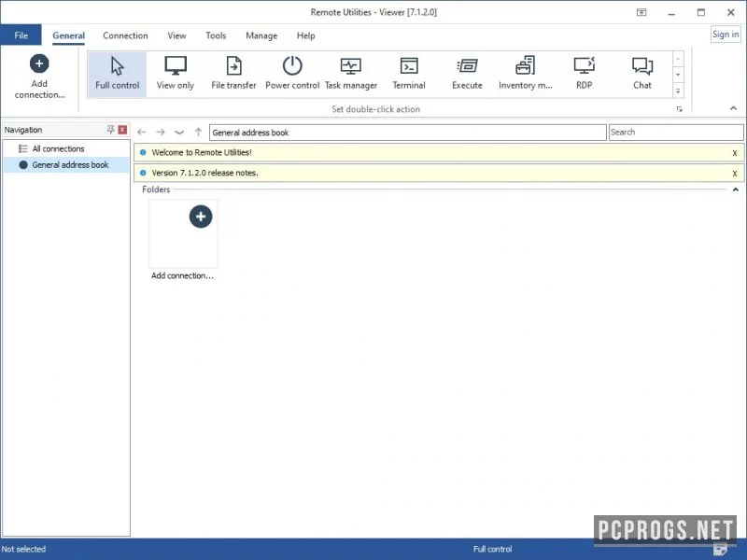Dismiss the Version 7.1.2.0 release notes notice

point(735,174)
